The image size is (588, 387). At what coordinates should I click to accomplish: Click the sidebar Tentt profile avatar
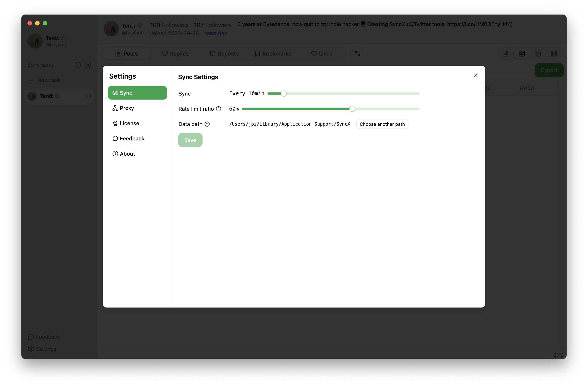point(35,41)
